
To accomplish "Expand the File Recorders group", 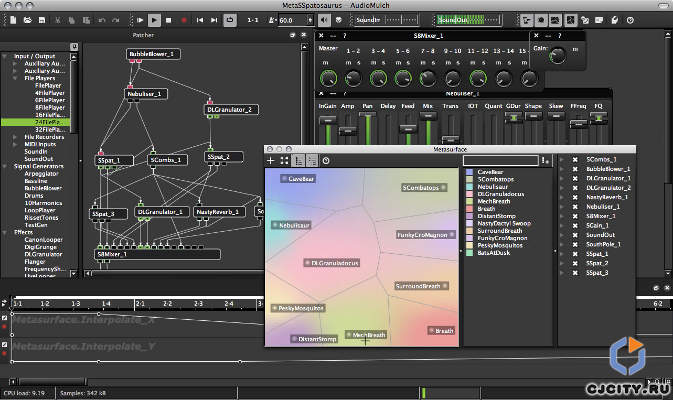I will (x=15, y=137).
